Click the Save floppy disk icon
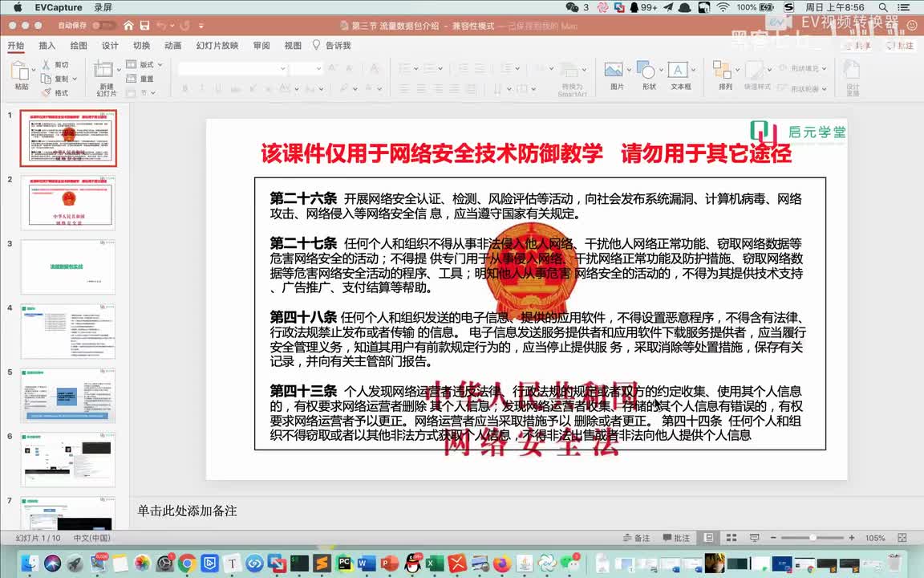The width and height of the screenshot is (924, 578). tap(145, 26)
